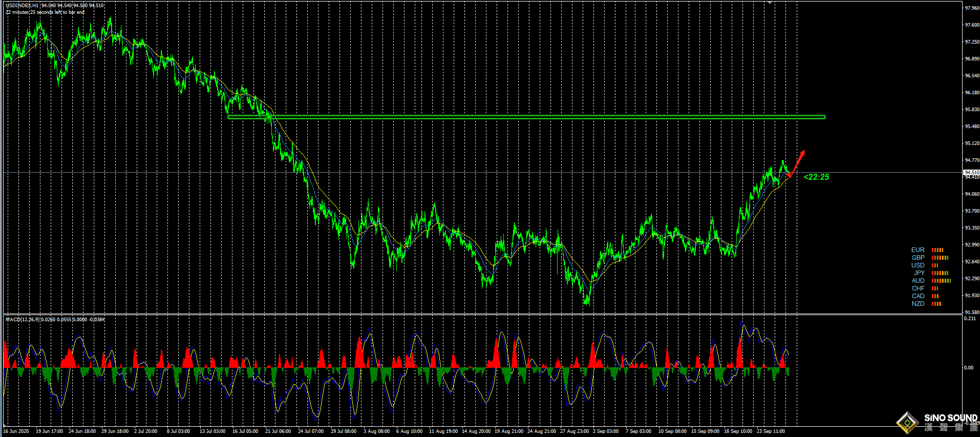
Task: Click the AUD strength meter bars
Action: 941,281
